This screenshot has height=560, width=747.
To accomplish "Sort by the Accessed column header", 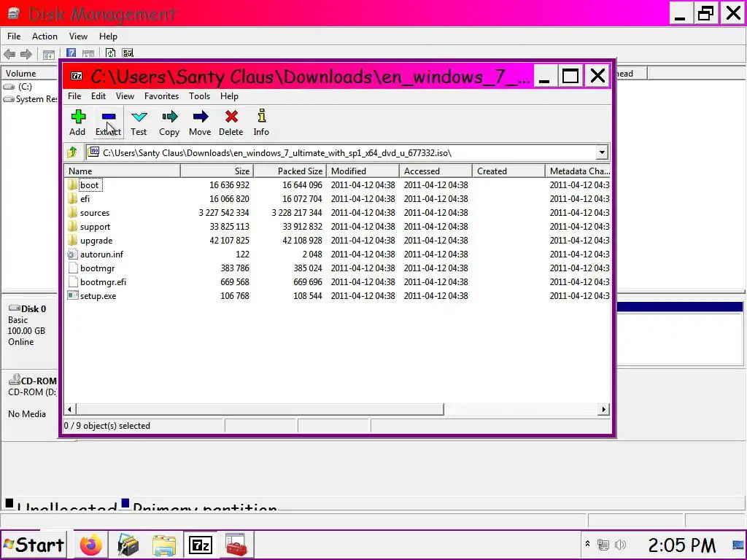I will point(436,171).
